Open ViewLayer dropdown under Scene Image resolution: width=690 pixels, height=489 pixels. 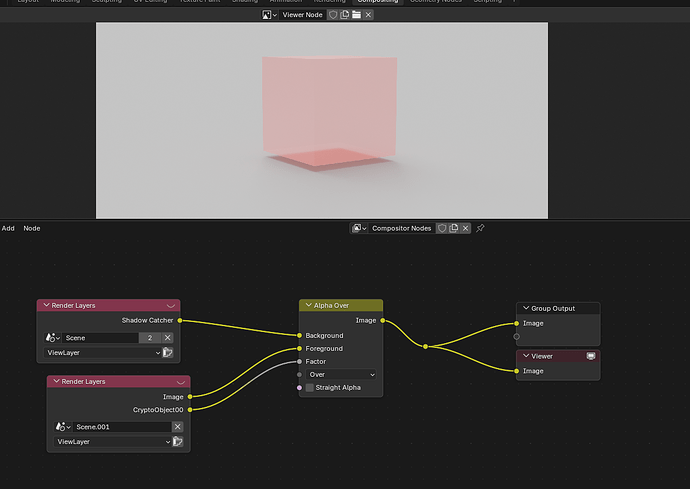click(x=103, y=353)
